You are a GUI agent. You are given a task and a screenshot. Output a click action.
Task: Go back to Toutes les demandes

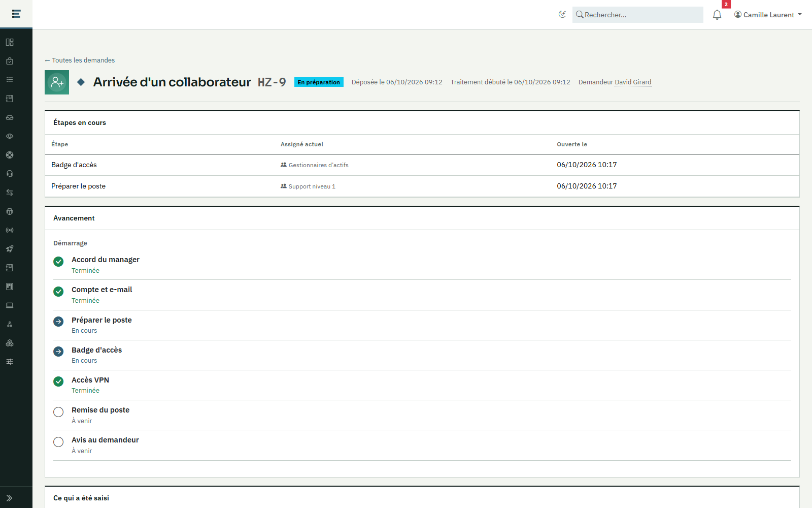point(80,60)
